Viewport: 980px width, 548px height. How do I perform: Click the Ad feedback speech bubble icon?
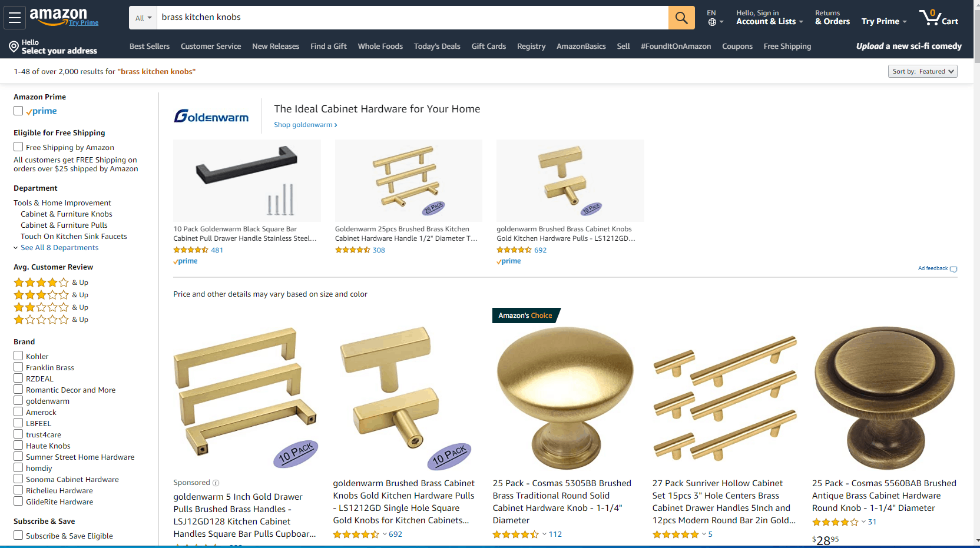pyautogui.click(x=953, y=269)
